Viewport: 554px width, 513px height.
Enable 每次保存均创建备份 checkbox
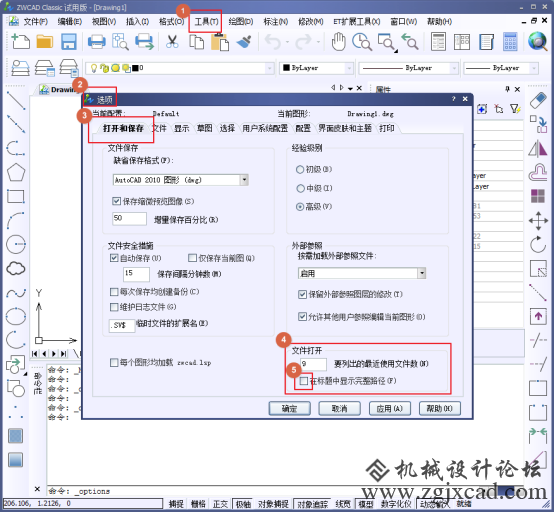click(x=114, y=292)
